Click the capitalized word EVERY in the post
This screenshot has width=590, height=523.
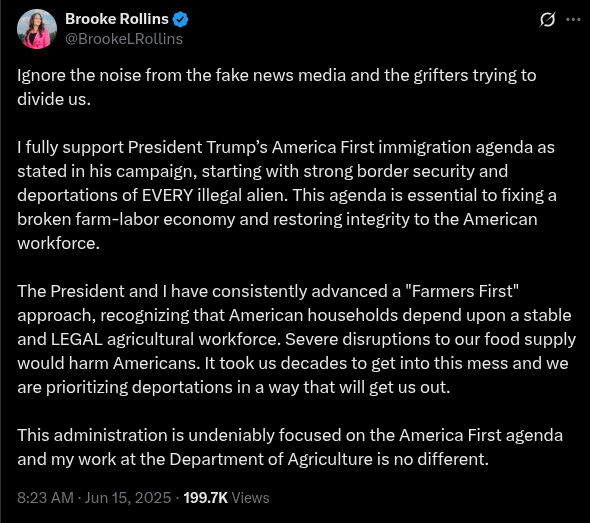click(x=167, y=195)
